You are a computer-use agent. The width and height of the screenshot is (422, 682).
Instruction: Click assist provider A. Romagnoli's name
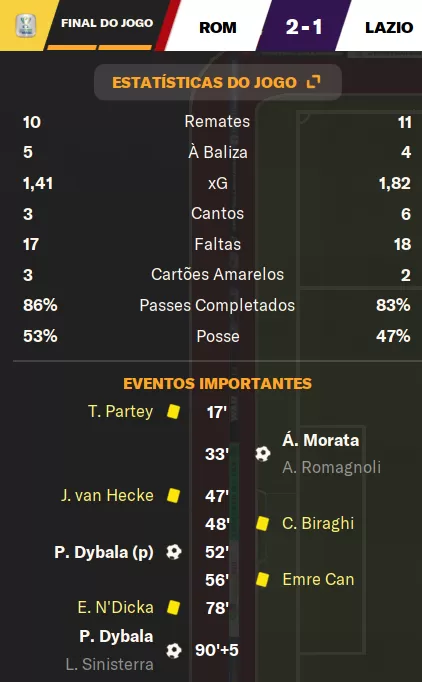coord(332,467)
